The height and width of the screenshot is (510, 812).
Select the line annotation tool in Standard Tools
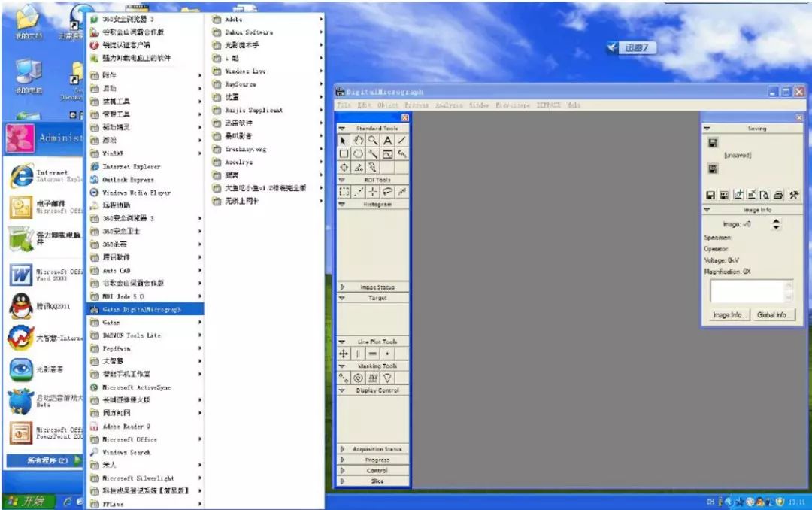pos(401,141)
